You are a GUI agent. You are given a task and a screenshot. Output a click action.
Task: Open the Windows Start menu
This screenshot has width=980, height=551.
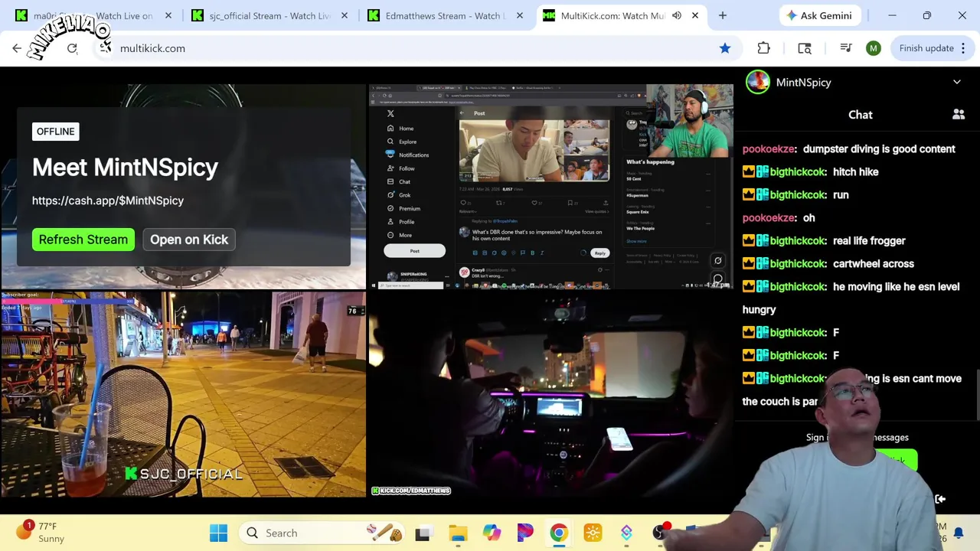(x=218, y=533)
